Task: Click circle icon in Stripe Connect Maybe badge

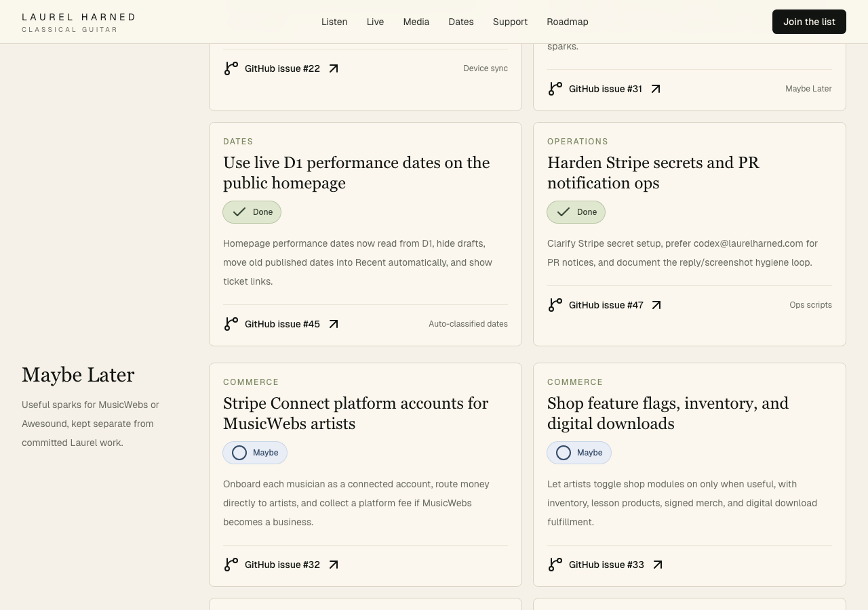Action: point(239,453)
